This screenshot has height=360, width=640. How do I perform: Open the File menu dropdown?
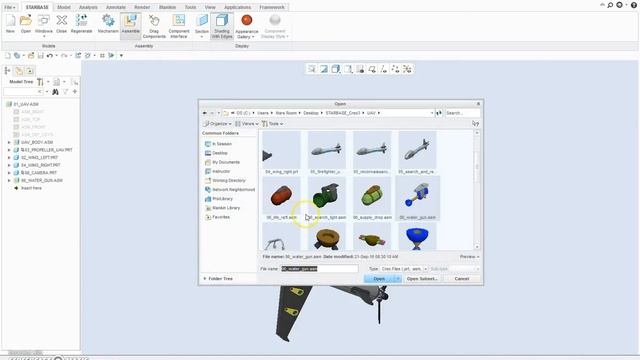click(x=9, y=7)
